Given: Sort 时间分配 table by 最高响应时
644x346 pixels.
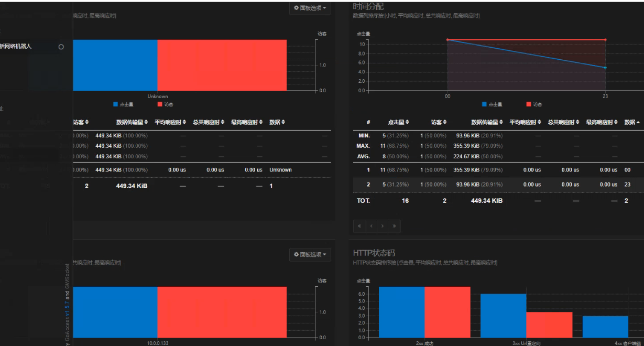Looking at the screenshot, I should click(602, 122).
